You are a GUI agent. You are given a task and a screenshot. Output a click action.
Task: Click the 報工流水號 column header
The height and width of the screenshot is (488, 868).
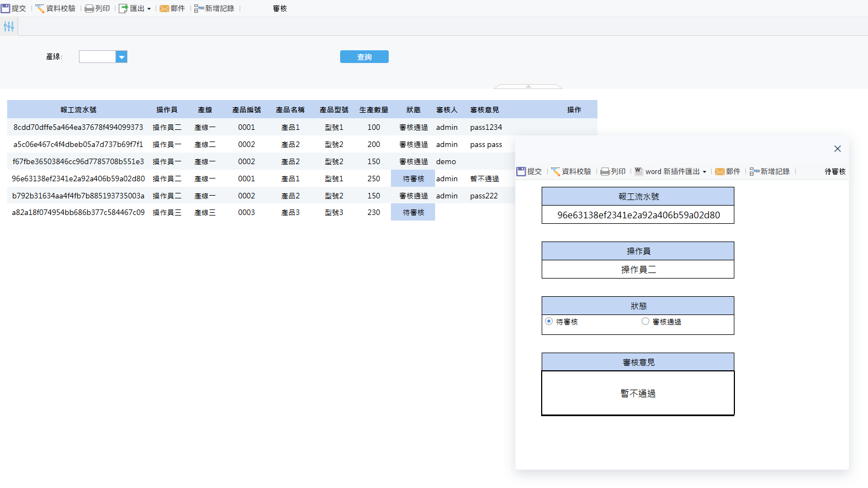point(78,110)
